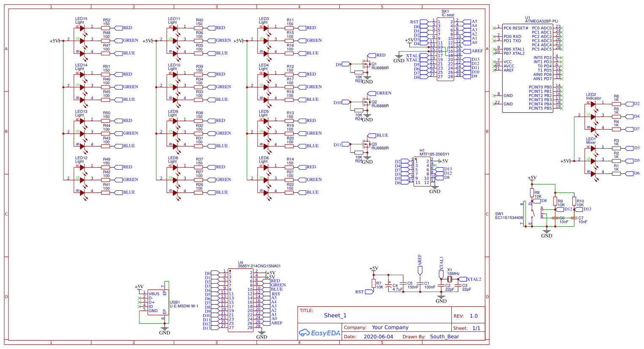Select the RST net flag beside R7
Viewport: 644px width, 349px height.
coord(364,292)
